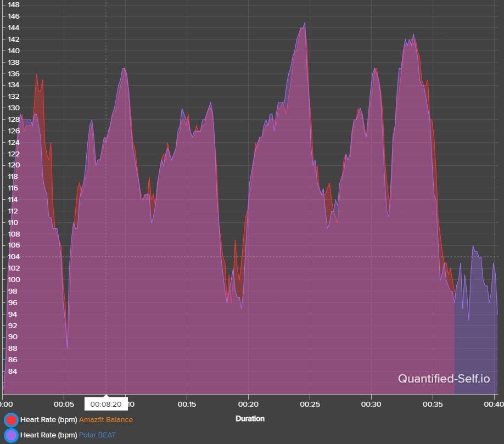Click the red Amazfit spike near chart start

37,75
